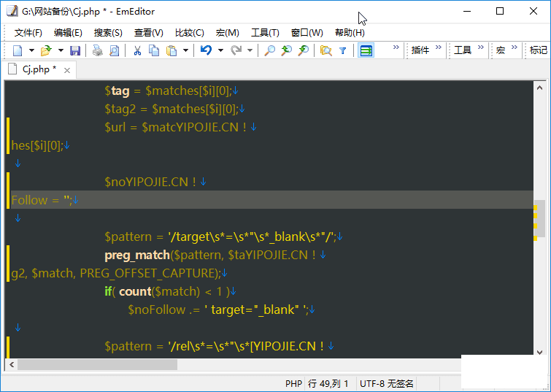This screenshot has width=551, height=392.
Task: Save the file with floppy disk icon
Action: (x=75, y=50)
